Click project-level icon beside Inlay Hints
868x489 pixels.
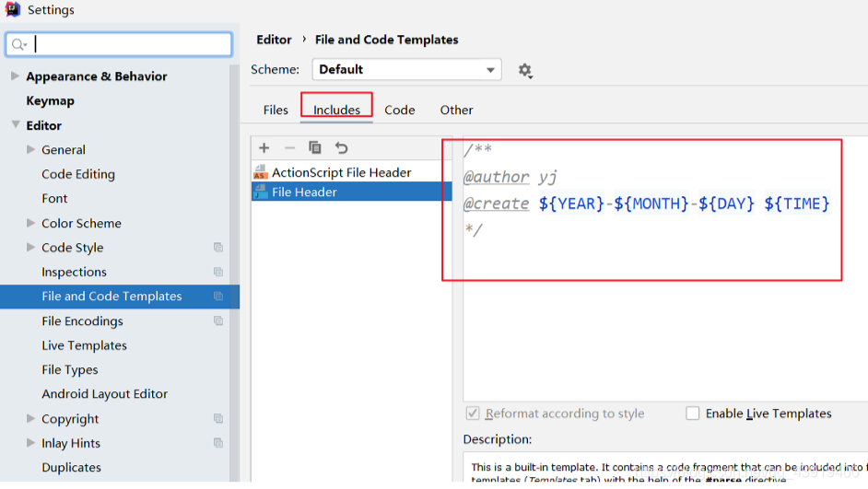point(218,443)
